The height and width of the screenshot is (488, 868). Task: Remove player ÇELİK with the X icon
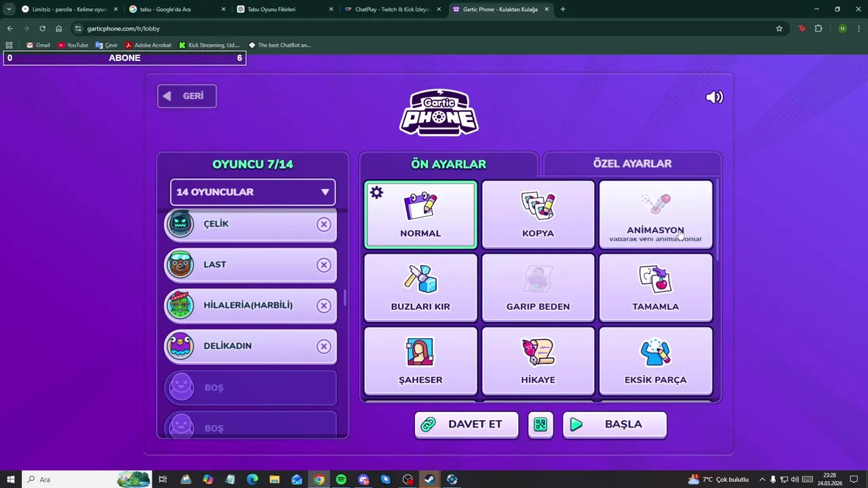(x=324, y=224)
